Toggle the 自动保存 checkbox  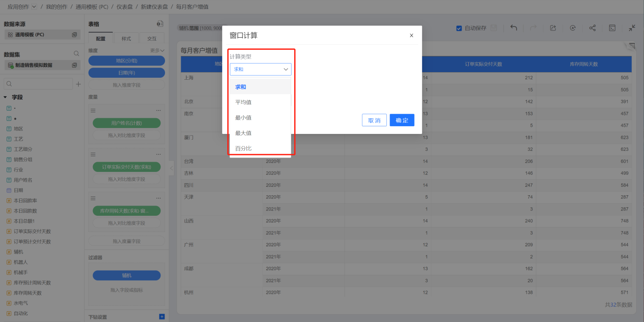point(459,28)
